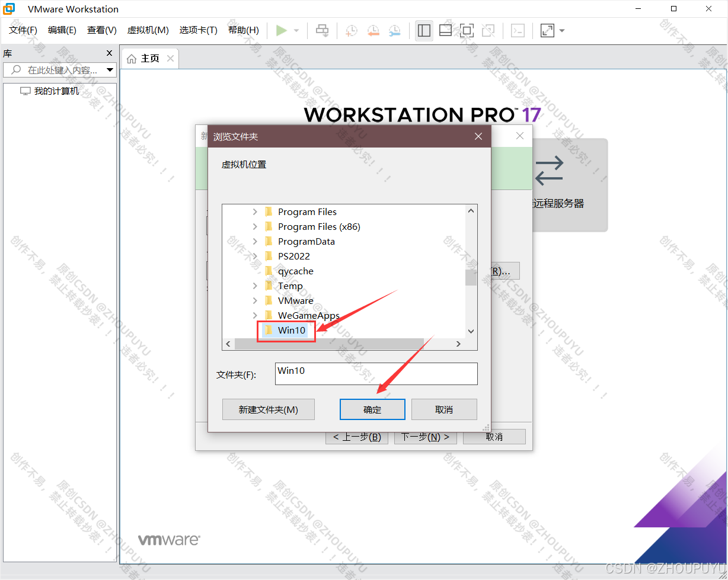Screen dimensions: 728x580
Task: Select the Program Files folder
Action: [x=307, y=212]
